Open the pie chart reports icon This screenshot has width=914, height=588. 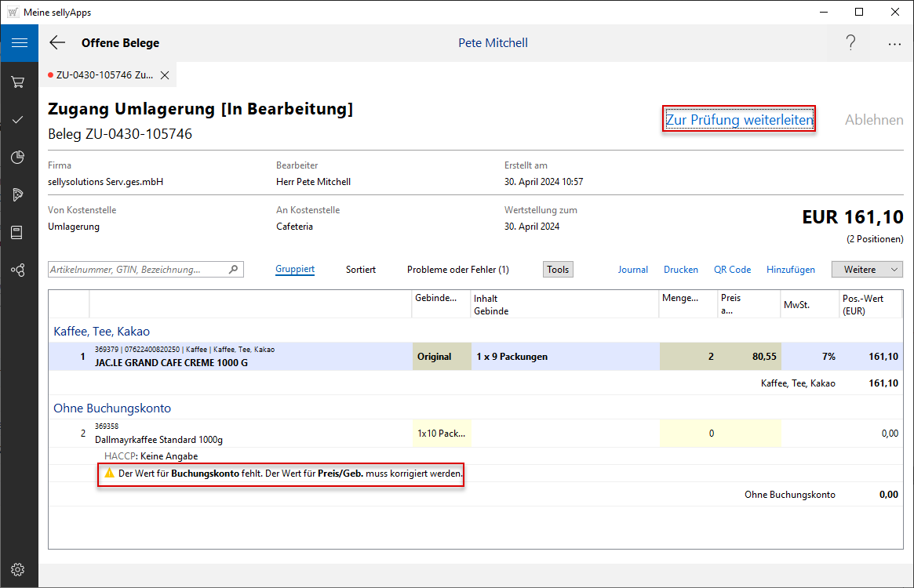pos(19,158)
